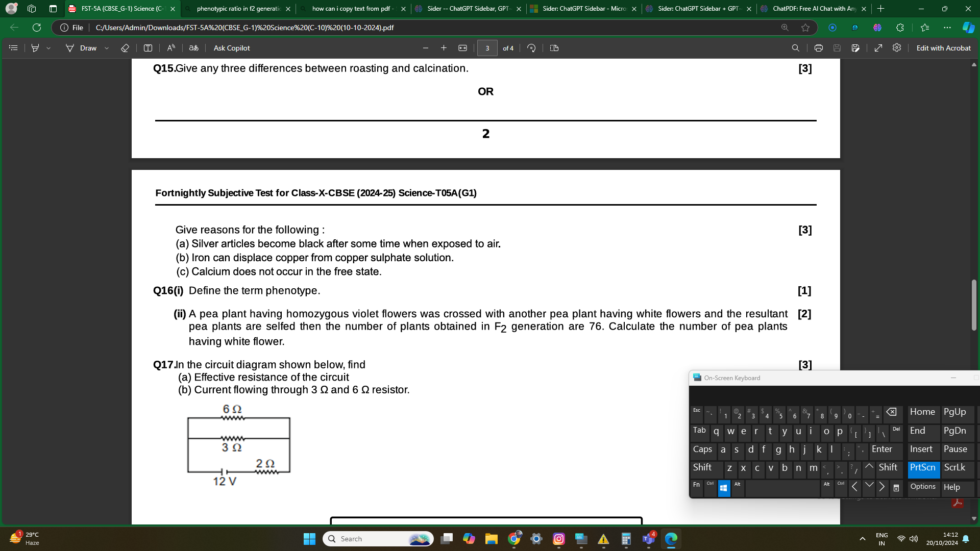Click the highlight/markup tool icon
980x551 pixels.
pyautogui.click(x=37, y=48)
